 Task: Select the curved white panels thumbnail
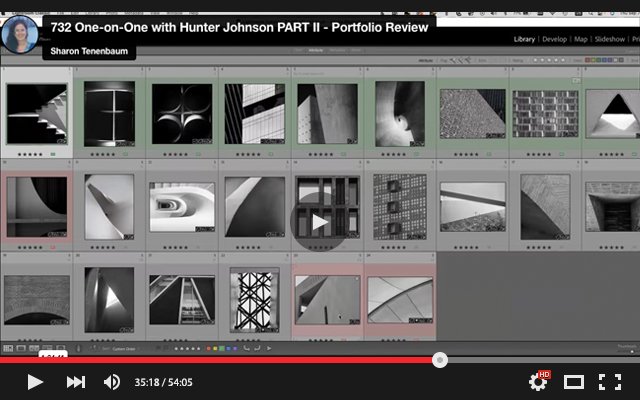point(400,300)
